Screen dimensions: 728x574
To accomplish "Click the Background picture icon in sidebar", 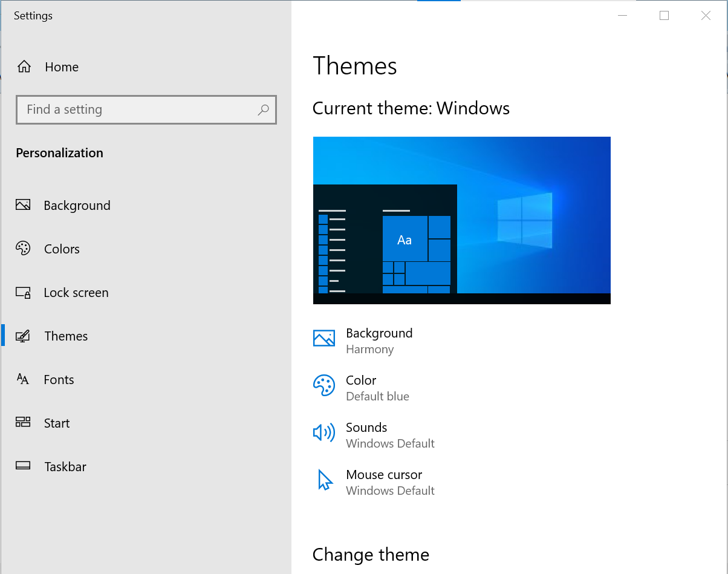I will click(23, 205).
